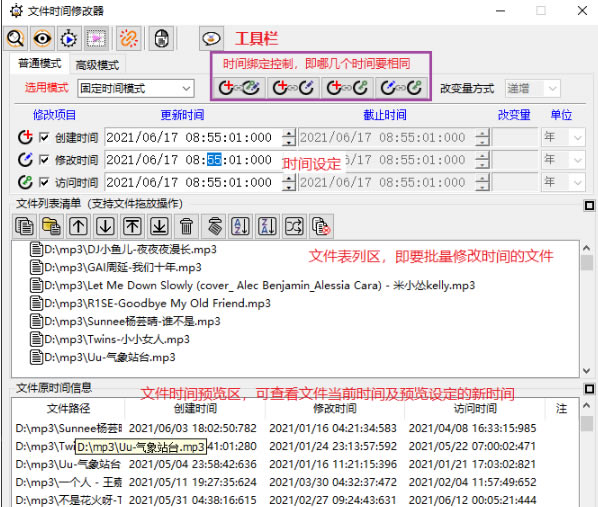Click the move to bottom icon

(159, 226)
